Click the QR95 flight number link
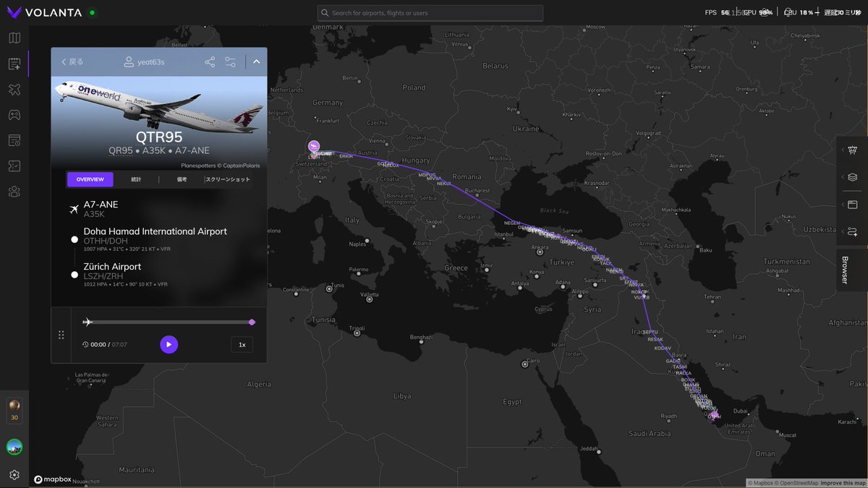 [121, 151]
